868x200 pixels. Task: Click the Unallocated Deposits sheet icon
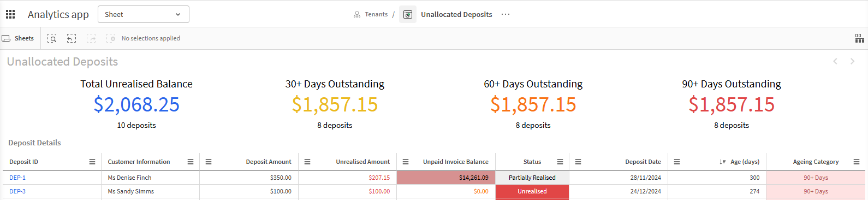[408, 14]
